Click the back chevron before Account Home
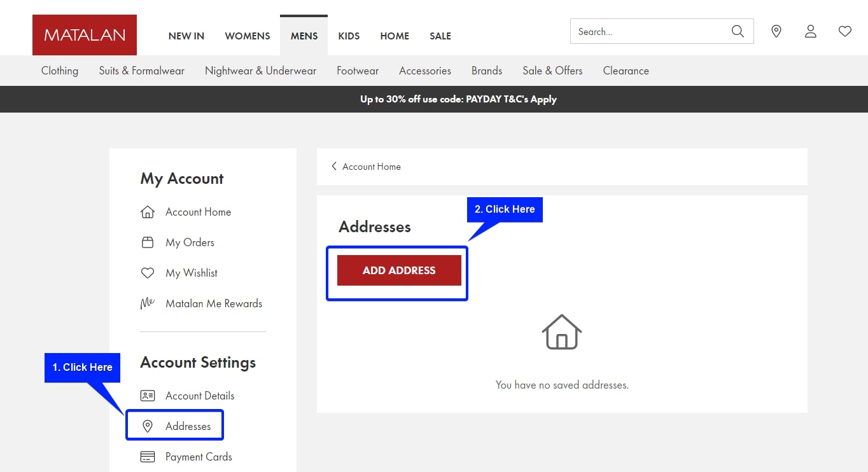The image size is (868, 472). tap(333, 166)
